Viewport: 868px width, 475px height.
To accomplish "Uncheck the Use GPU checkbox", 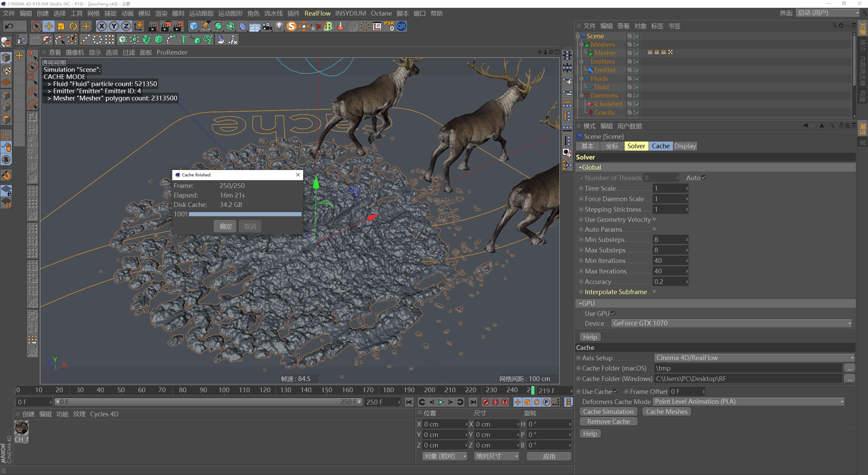I will pos(613,313).
